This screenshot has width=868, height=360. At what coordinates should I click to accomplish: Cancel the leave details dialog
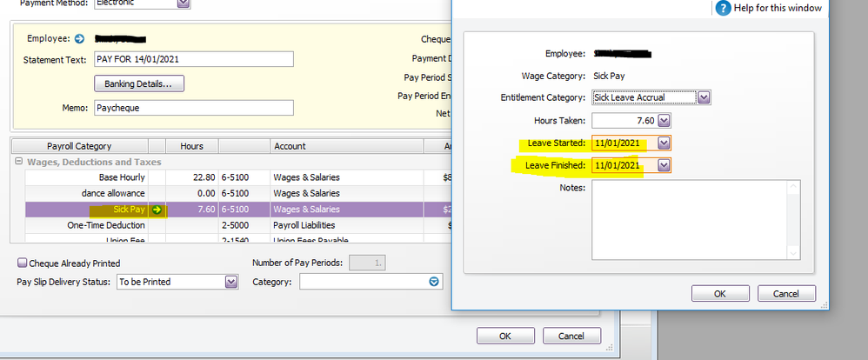(786, 294)
